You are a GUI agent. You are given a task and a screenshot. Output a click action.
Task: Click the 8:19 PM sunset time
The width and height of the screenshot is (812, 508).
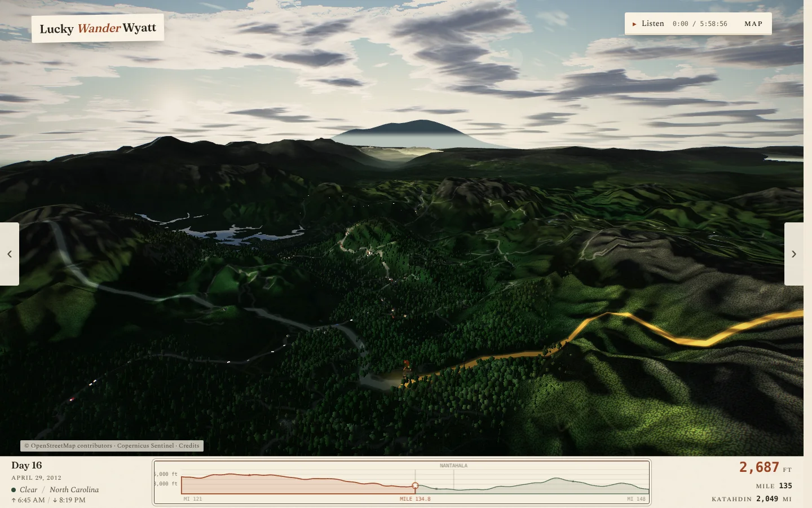[69, 500]
